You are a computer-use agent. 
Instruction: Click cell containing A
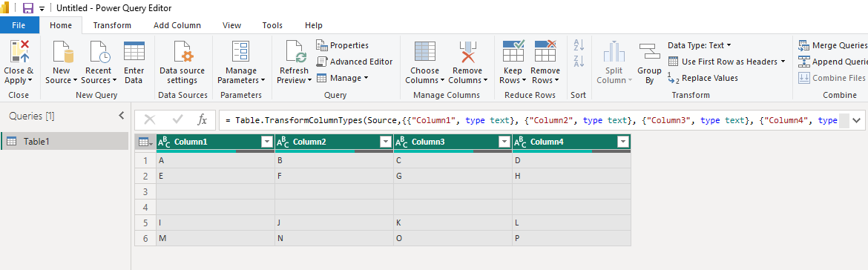click(x=215, y=160)
